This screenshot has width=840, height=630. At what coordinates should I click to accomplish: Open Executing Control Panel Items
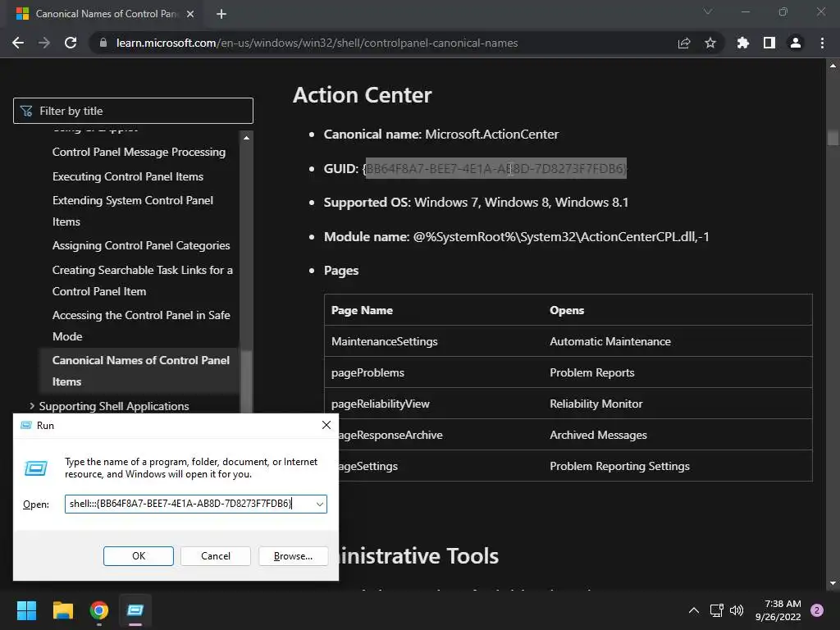coord(128,176)
